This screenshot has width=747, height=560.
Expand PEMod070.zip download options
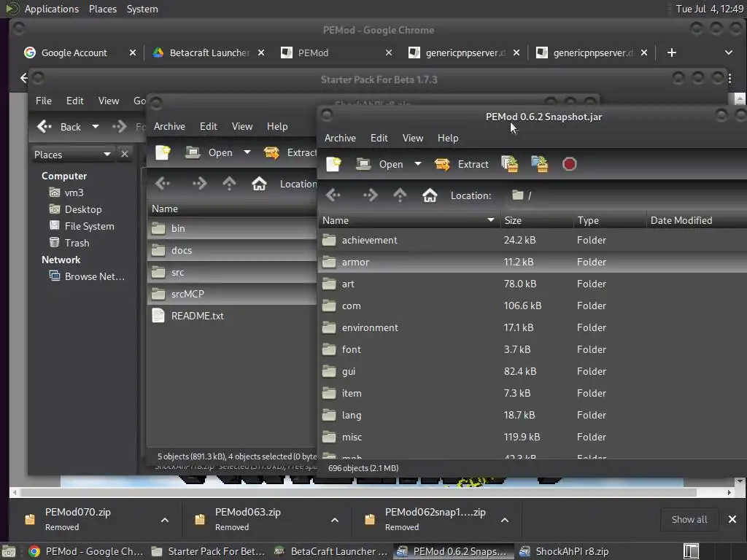(x=165, y=520)
